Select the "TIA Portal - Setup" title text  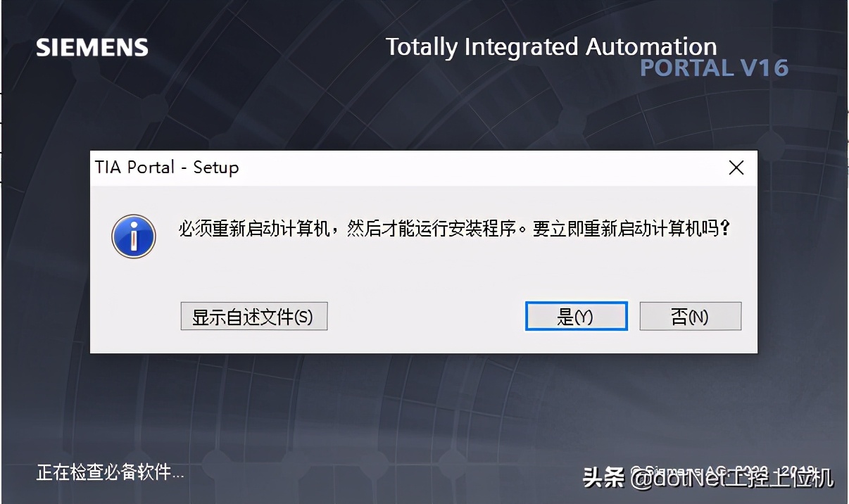pos(167,168)
